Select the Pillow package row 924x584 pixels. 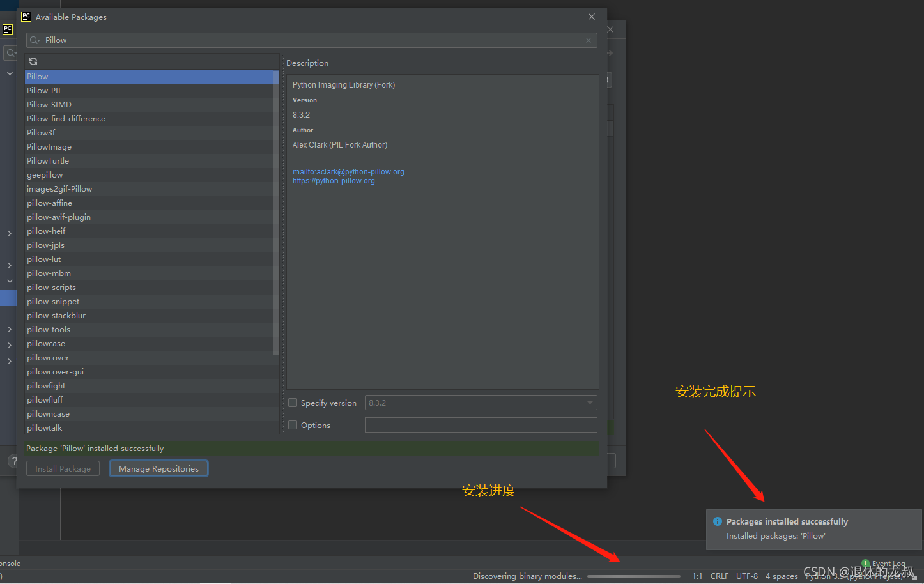click(x=149, y=77)
